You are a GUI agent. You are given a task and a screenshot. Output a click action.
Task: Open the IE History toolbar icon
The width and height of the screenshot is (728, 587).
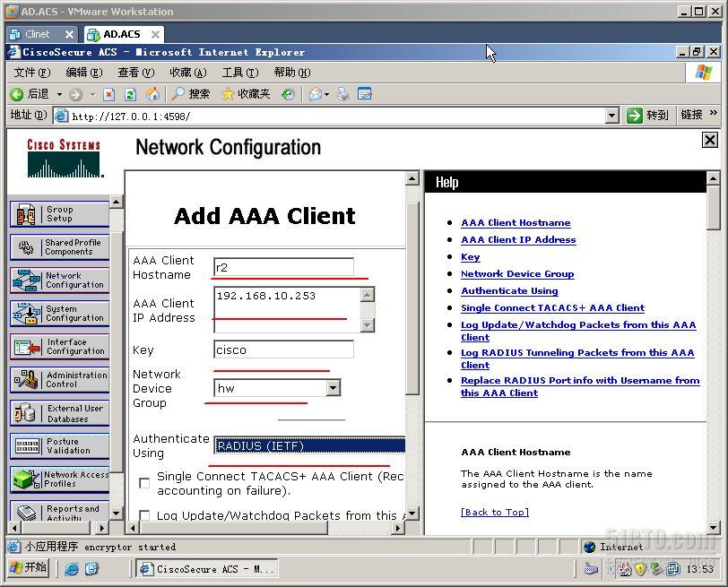tap(289, 95)
